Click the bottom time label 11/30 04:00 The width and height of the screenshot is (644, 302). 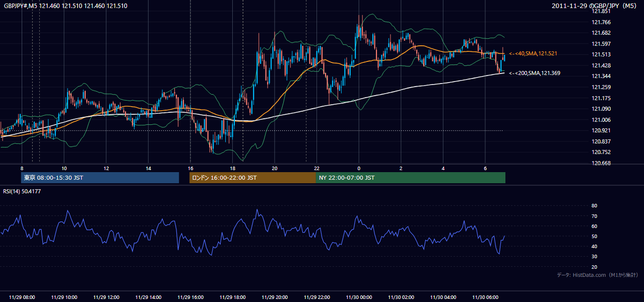(x=443, y=297)
